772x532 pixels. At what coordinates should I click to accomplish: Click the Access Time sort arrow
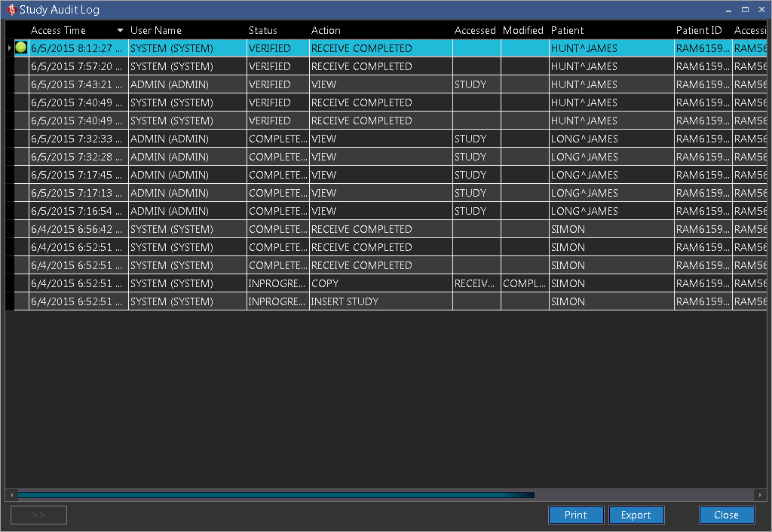(x=120, y=31)
